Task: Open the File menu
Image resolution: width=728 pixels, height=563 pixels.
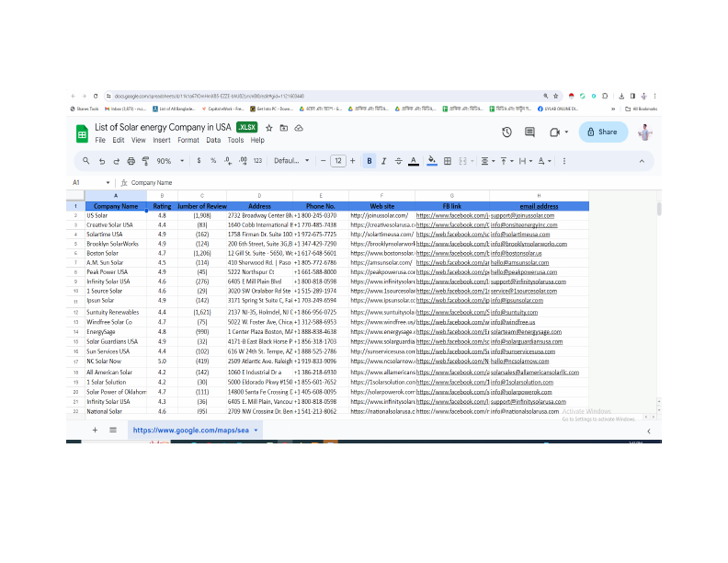Action: pos(100,140)
